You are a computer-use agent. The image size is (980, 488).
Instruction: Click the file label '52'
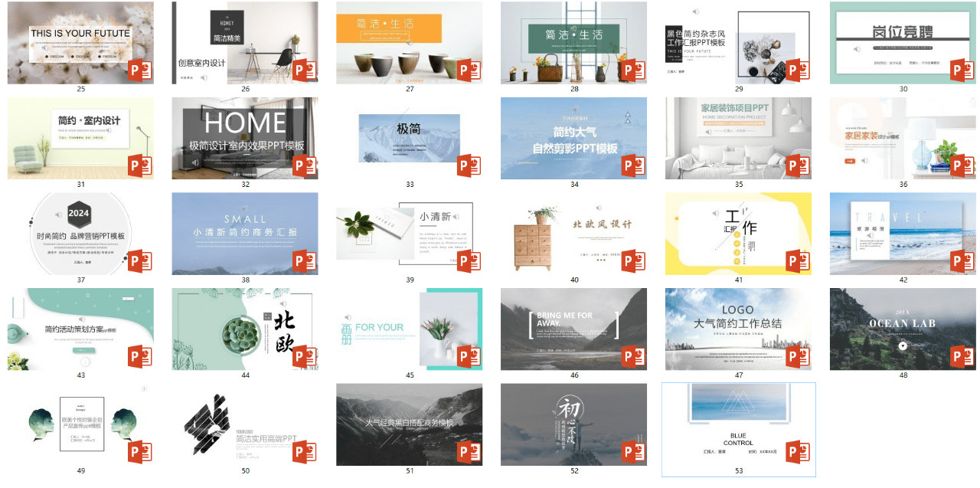[574, 471]
